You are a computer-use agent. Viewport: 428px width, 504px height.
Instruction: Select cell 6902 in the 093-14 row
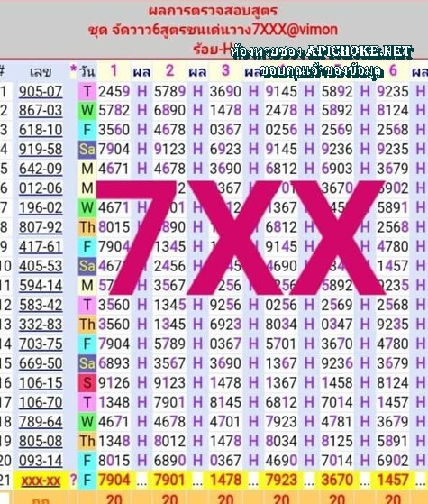[393, 461]
